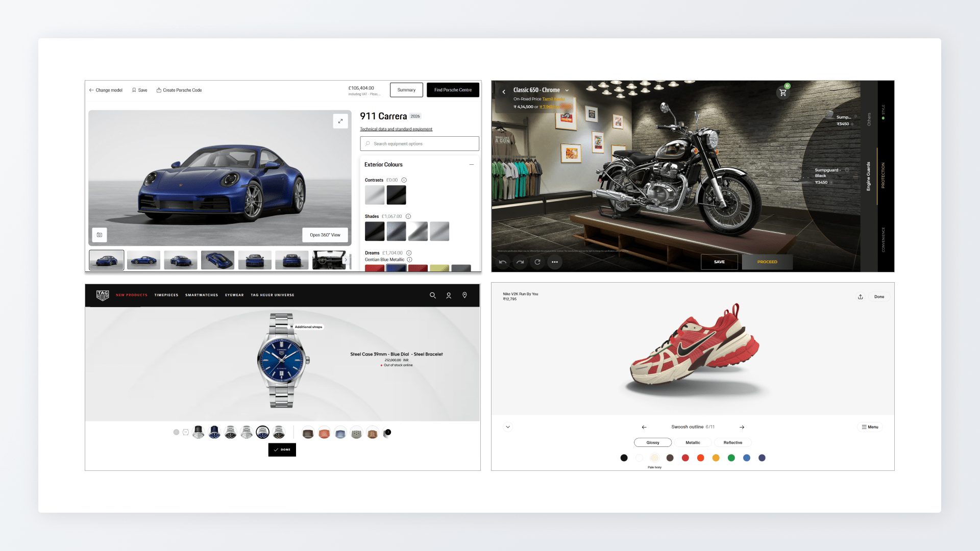Viewport: 980px width, 551px height.
Task: Expand the Classic 650 - Chrome model dropdown
Action: pyautogui.click(x=567, y=90)
